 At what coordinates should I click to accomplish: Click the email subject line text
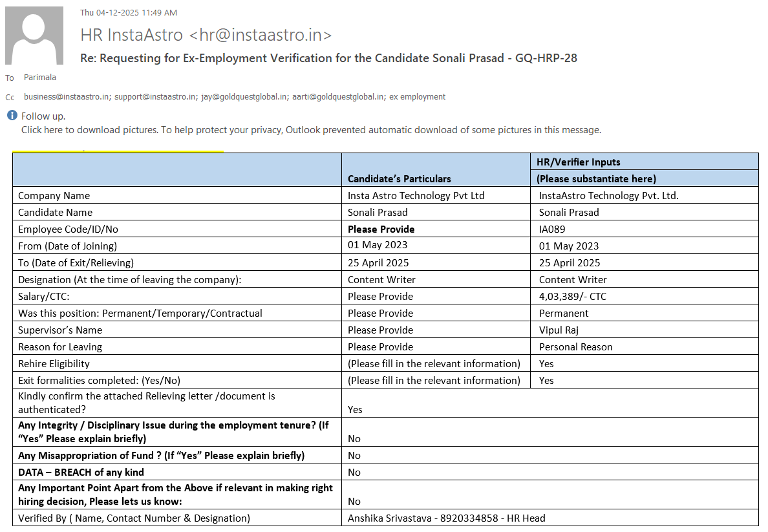(x=328, y=58)
